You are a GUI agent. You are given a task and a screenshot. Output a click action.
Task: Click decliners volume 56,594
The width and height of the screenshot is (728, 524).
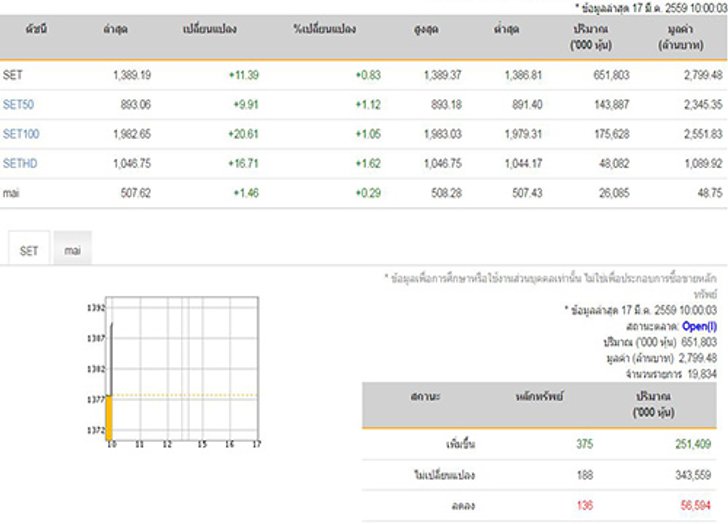click(x=696, y=505)
